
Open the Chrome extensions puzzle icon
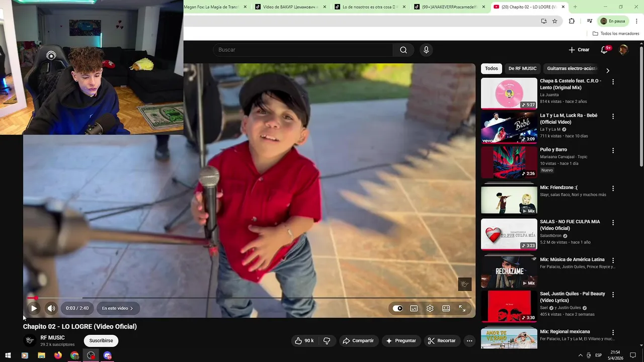(572, 21)
